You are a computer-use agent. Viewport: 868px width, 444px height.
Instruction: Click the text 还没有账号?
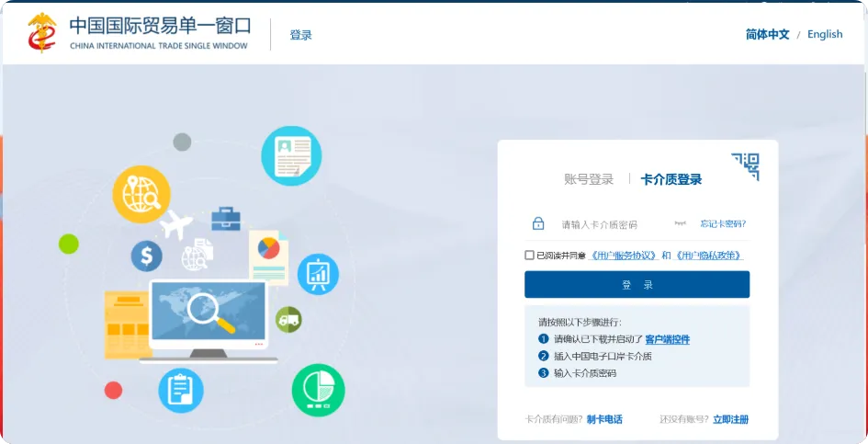point(684,419)
